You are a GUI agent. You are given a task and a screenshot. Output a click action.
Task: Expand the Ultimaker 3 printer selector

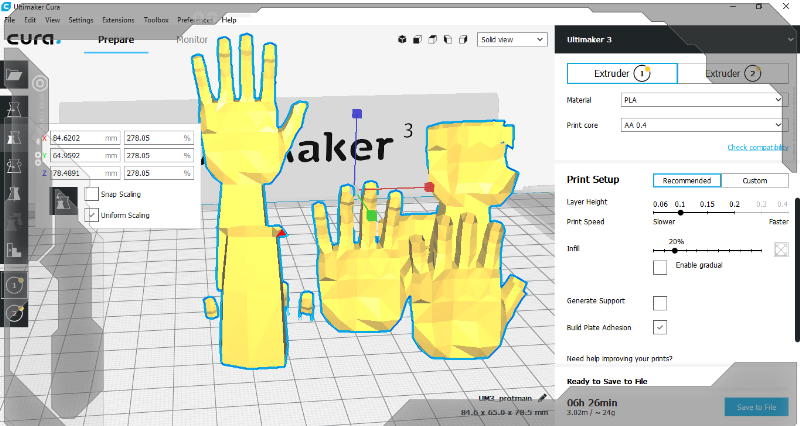click(x=677, y=39)
